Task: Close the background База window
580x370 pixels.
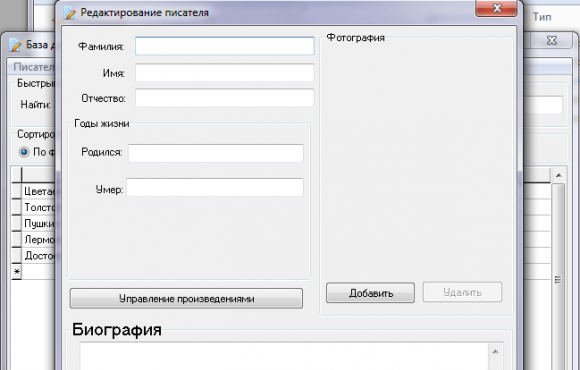Action: 552,40
